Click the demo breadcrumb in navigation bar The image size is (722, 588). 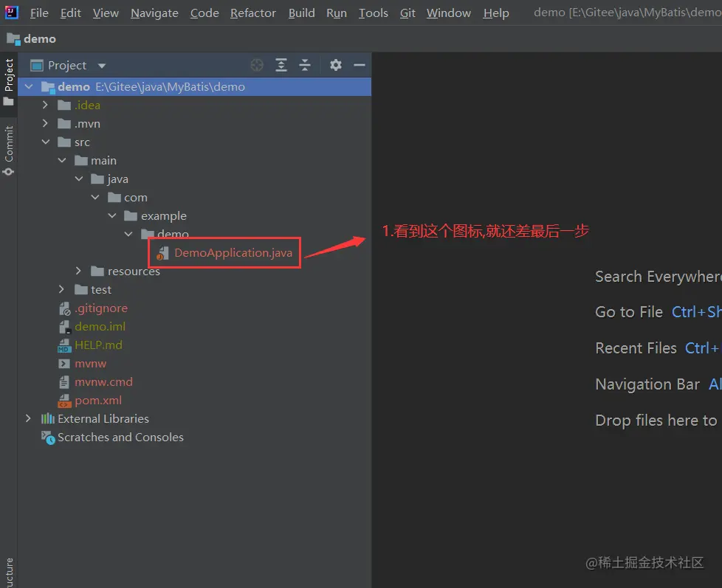31,39
